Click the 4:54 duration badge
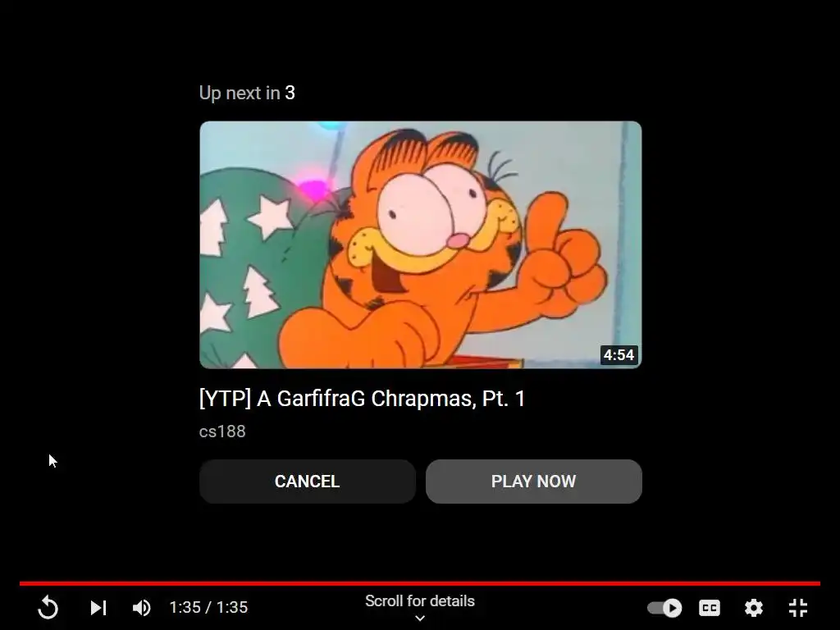Viewport: 840px width, 630px height. click(619, 354)
